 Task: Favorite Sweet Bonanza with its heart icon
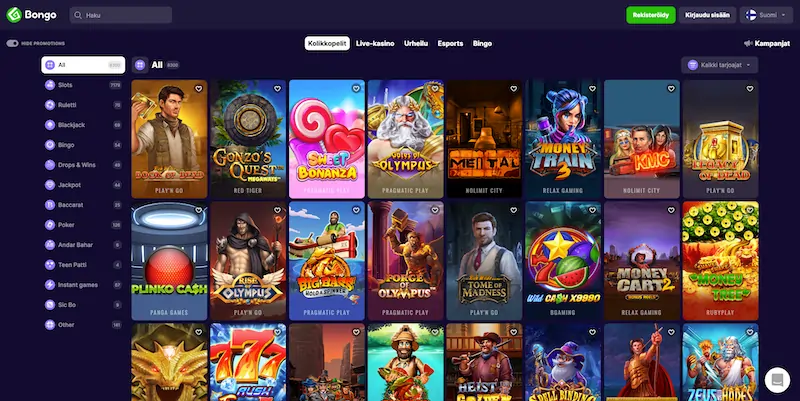coord(356,89)
